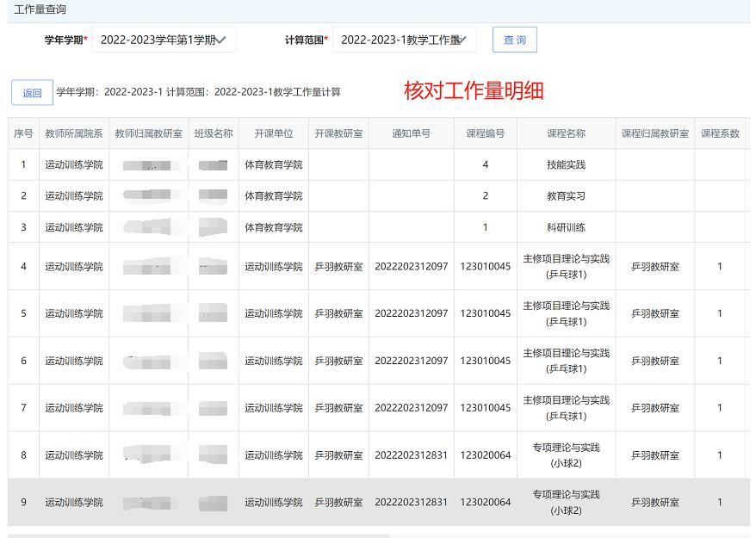Click the 班级名称 column header
The height and width of the screenshot is (538, 756).
point(214,133)
